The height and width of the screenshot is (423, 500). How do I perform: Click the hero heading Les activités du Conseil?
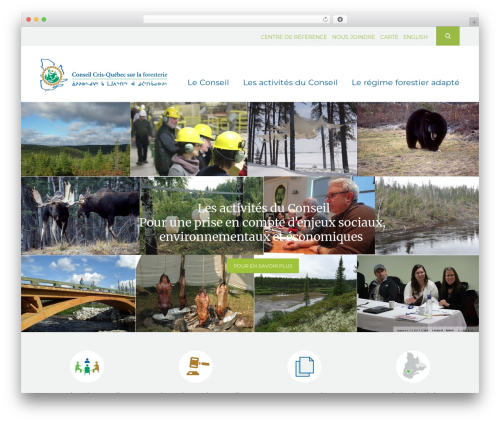[263, 208]
